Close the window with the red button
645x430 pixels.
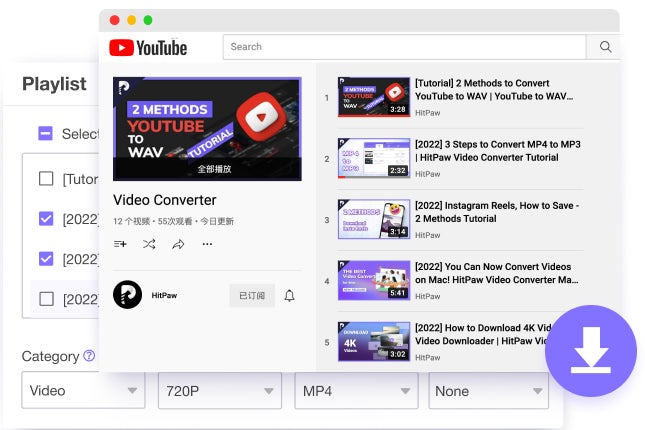click(115, 20)
